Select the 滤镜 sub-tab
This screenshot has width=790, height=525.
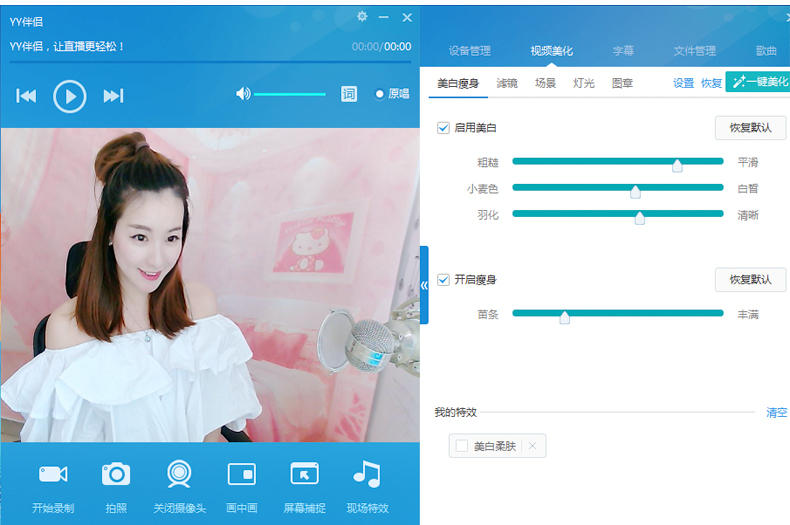[507, 84]
